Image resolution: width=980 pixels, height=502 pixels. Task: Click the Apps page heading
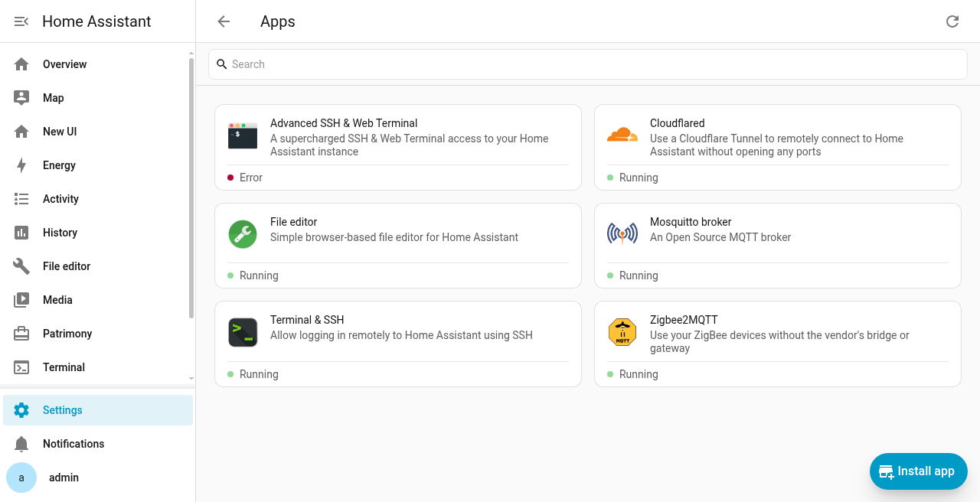tap(278, 21)
